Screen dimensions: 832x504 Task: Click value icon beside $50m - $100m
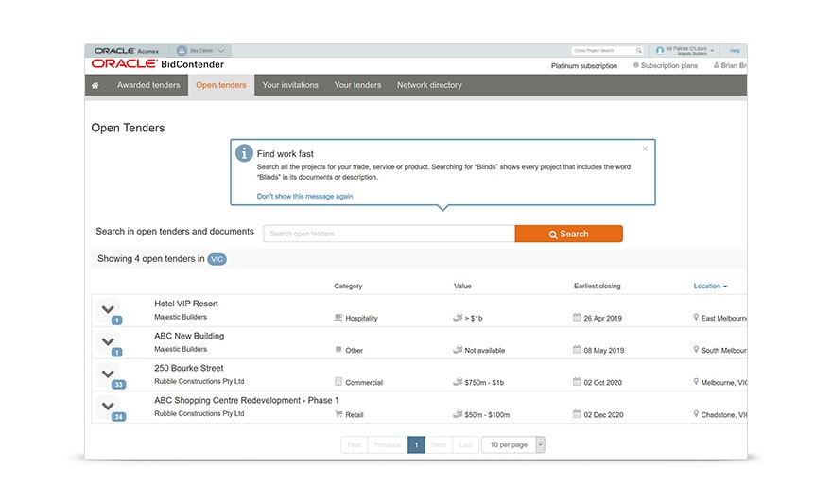coord(458,414)
